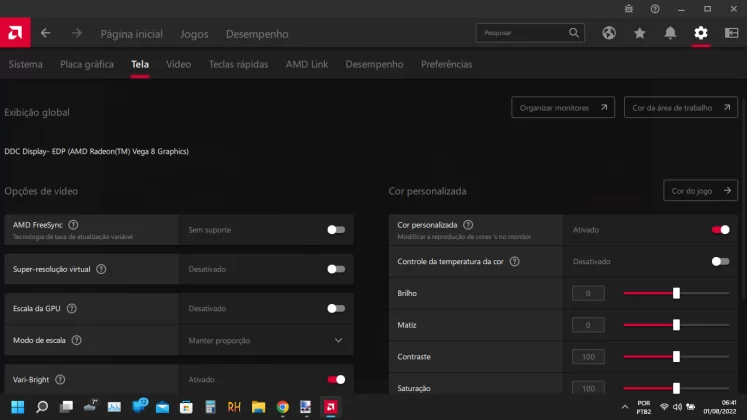Open Desempenho settings sub-tab
The width and height of the screenshot is (747, 420).
(374, 64)
